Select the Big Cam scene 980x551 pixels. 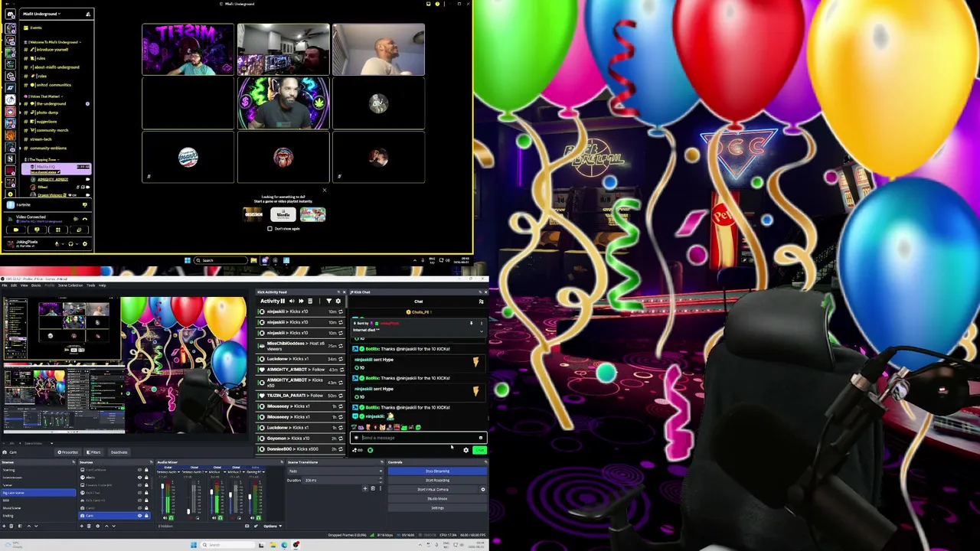[38, 493]
